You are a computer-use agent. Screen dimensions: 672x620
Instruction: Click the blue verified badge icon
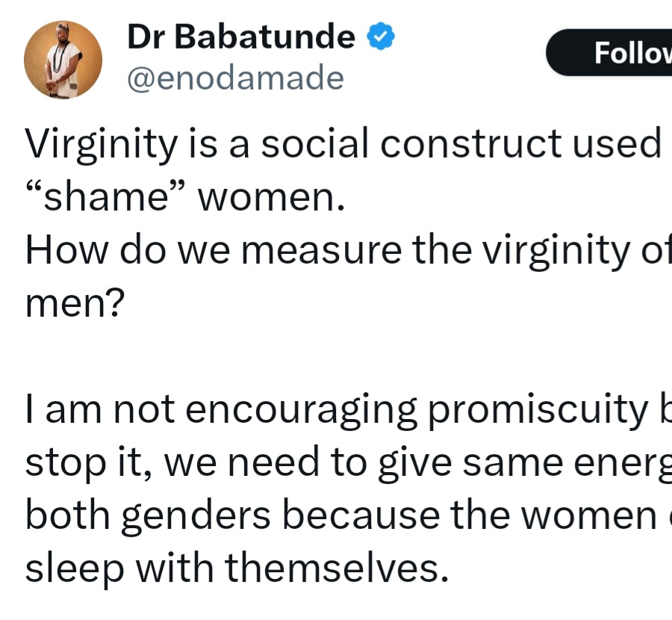coord(380,37)
